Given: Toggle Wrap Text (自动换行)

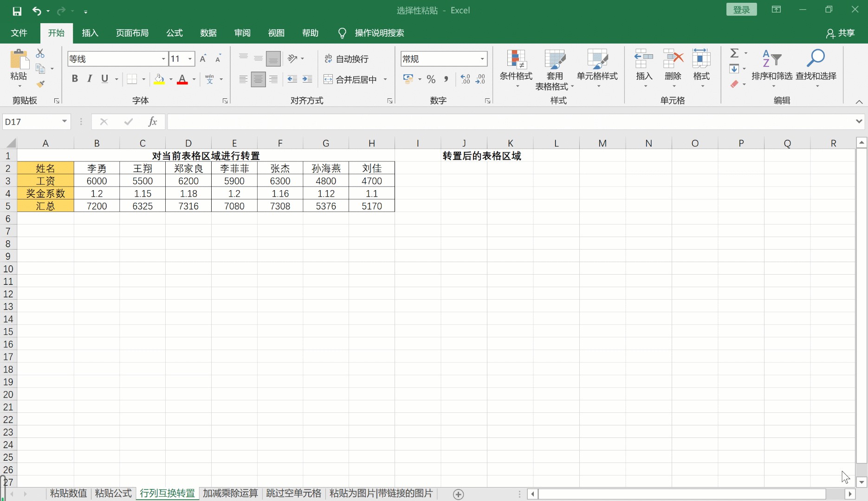Looking at the screenshot, I should coord(347,59).
